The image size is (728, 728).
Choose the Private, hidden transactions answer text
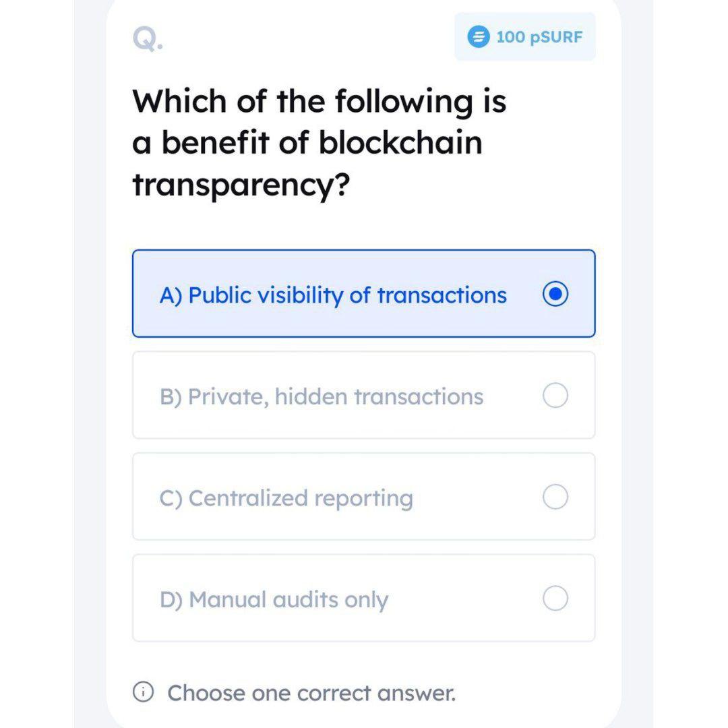click(x=336, y=396)
